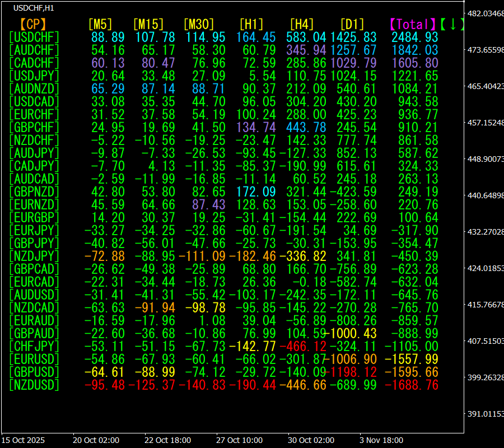Click the 27 Oct 10:00 time label
Image resolution: width=504 pixels, height=448 pixels.
(240, 441)
